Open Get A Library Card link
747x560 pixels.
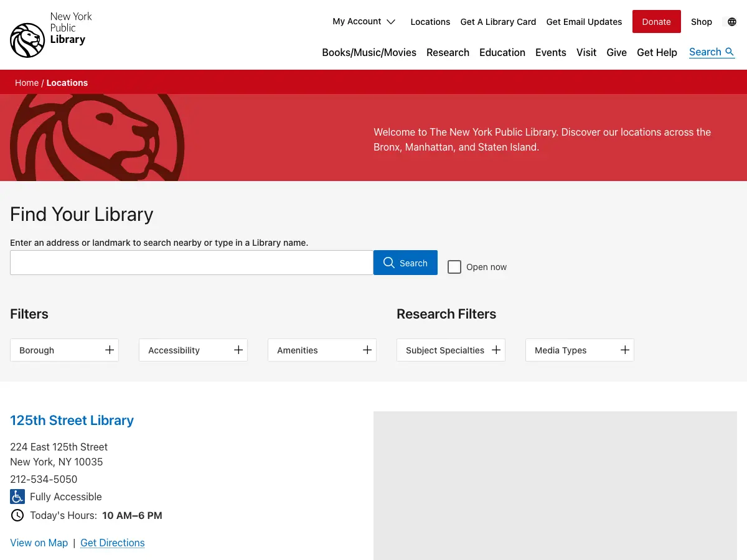(x=498, y=22)
